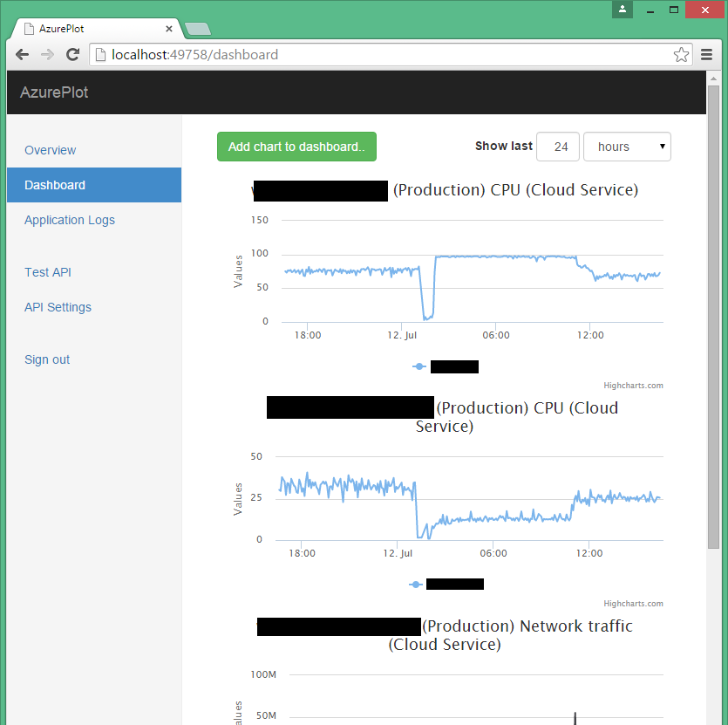This screenshot has width=728, height=725.
Task: Navigate to the Overview page
Action: click(x=50, y=150)
